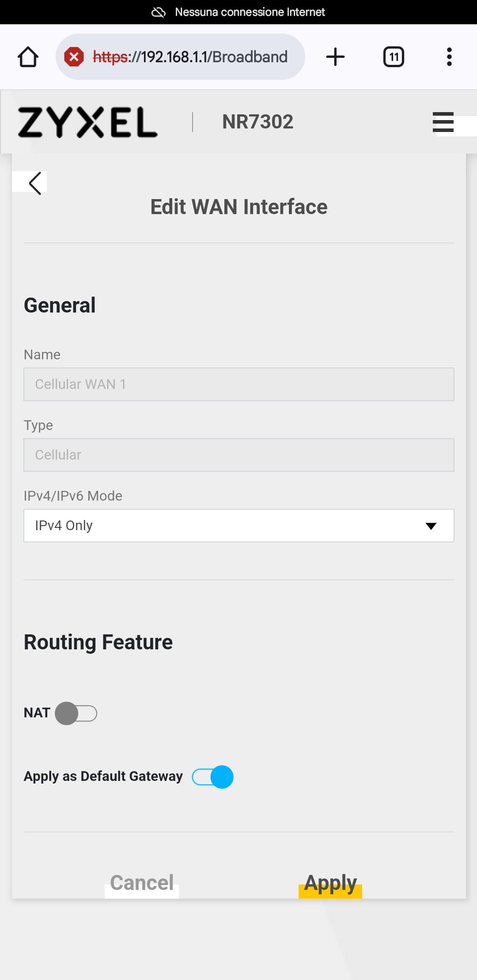Click the Type field showing Cellular

239,455
